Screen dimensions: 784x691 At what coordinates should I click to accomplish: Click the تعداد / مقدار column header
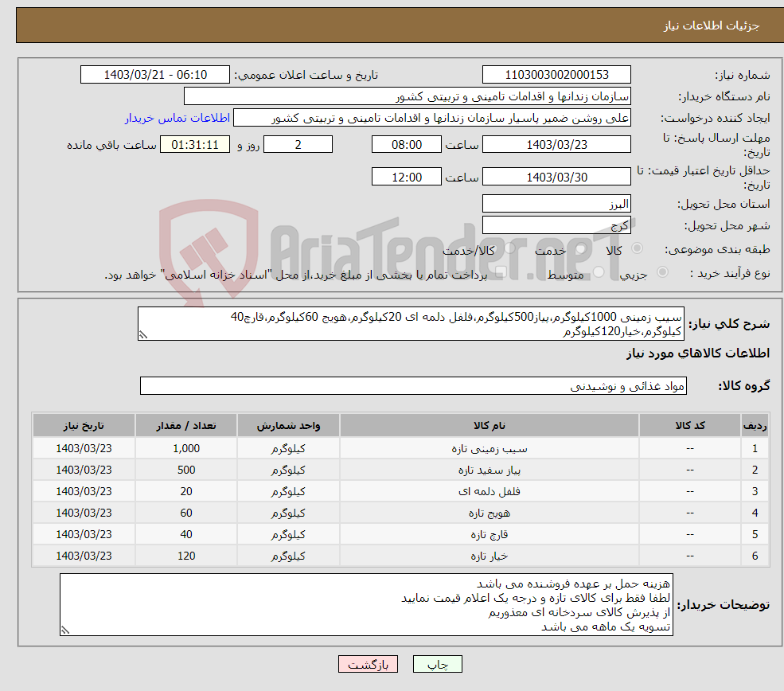(x=186, y=425)
